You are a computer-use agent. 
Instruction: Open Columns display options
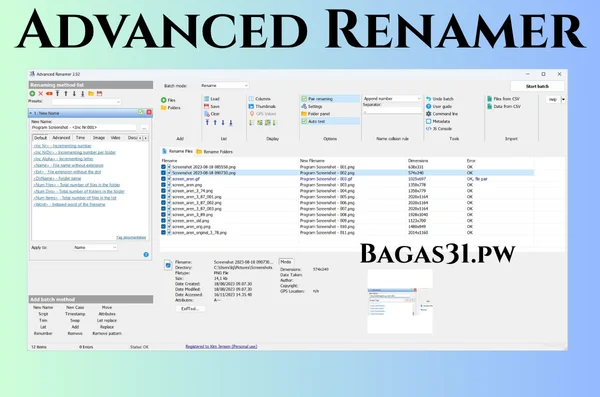(x=259, y=99)
